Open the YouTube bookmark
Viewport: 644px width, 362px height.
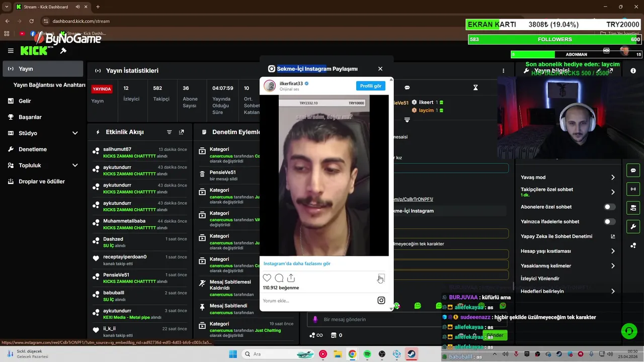pos(22,34)
